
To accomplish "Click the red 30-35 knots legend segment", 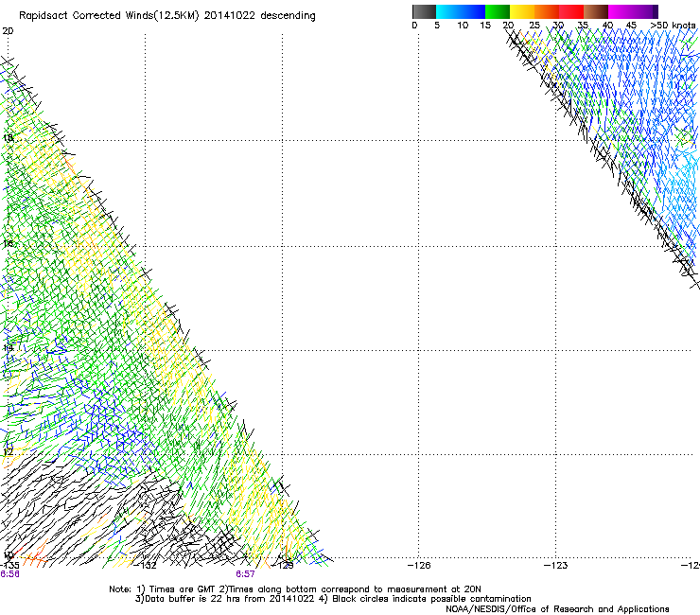I will 571,11.
